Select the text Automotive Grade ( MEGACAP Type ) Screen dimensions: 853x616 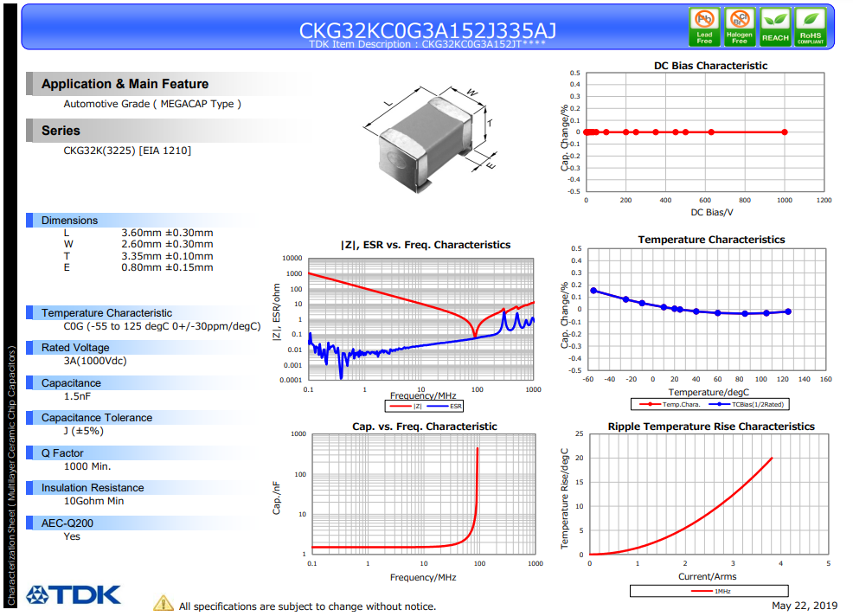(152, 104)
